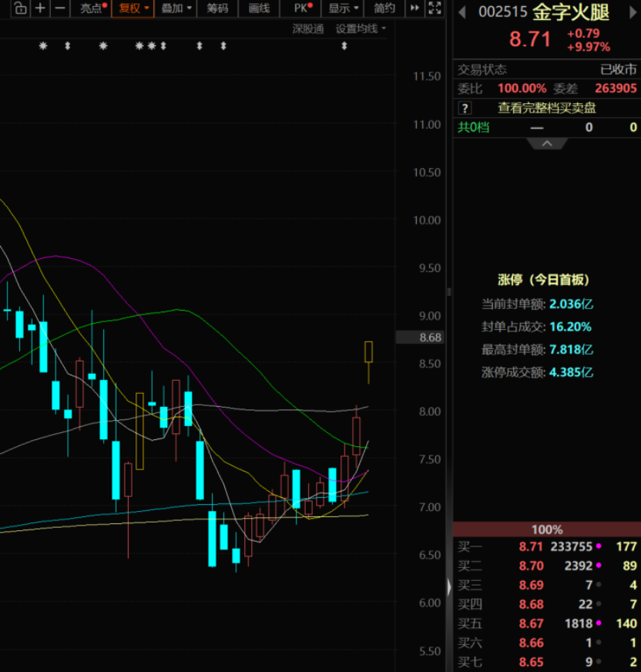Click the highlighted 8.68 price axis tag
The image size is (641, 672).
pos(419,338)
